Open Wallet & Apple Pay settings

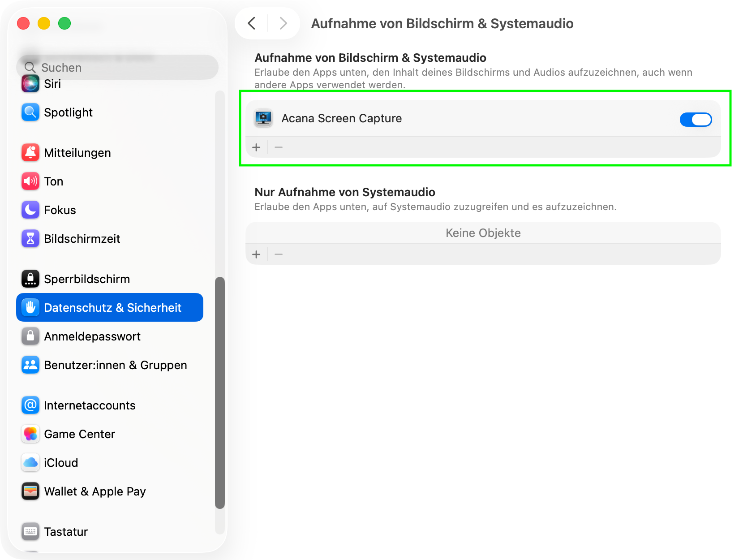click(95, 491)
